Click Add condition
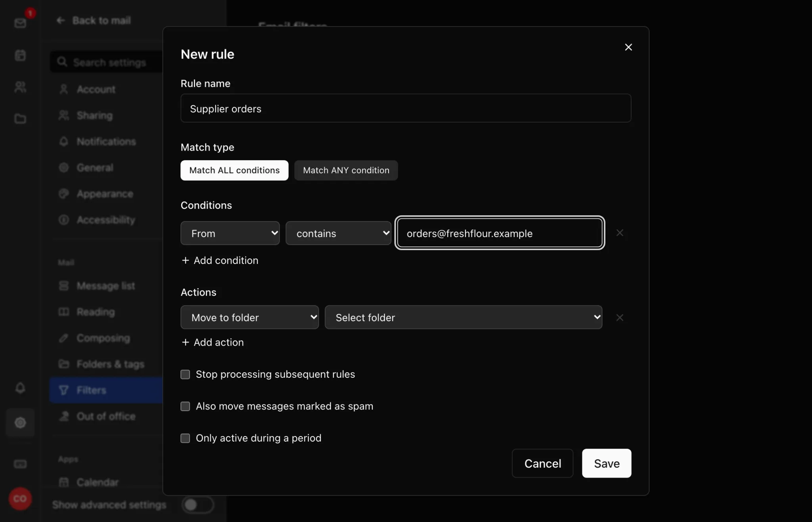 click(220, 260)
